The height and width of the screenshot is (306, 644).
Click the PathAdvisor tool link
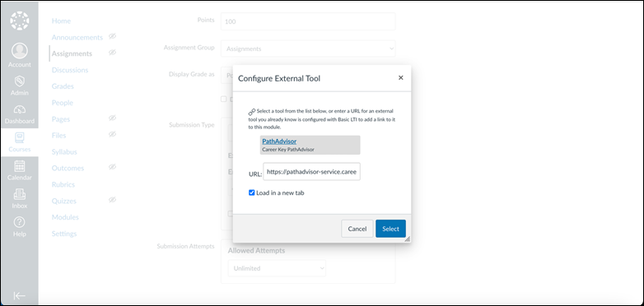[x=279, y=141]
